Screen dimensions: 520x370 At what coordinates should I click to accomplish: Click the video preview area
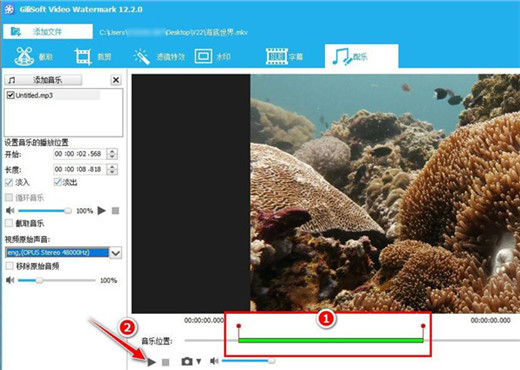pyautogui.click(x=326, y=193)
